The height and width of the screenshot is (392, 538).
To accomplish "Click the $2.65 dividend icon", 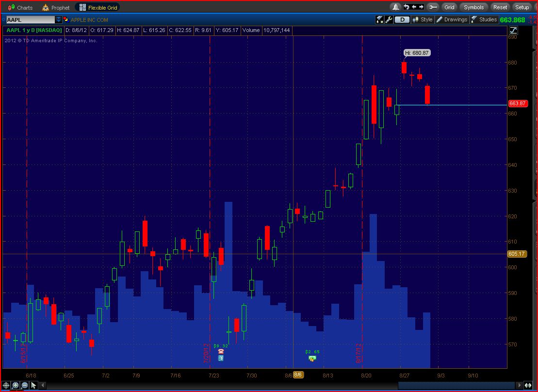I will pos(312,359).
